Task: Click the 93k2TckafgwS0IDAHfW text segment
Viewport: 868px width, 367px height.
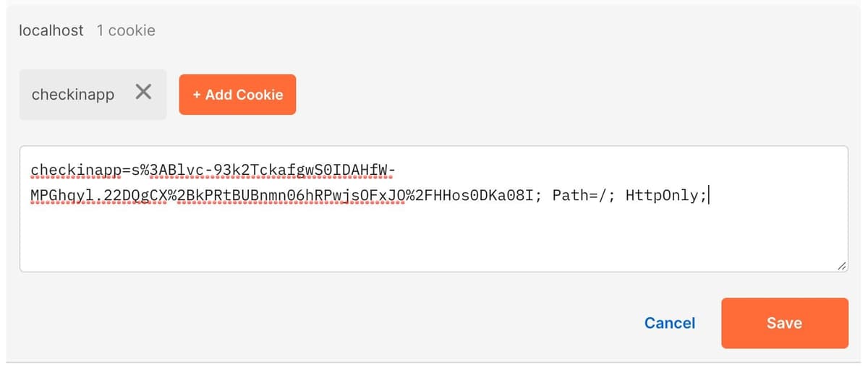Action: pyautogui.click(x=299, y=170)
